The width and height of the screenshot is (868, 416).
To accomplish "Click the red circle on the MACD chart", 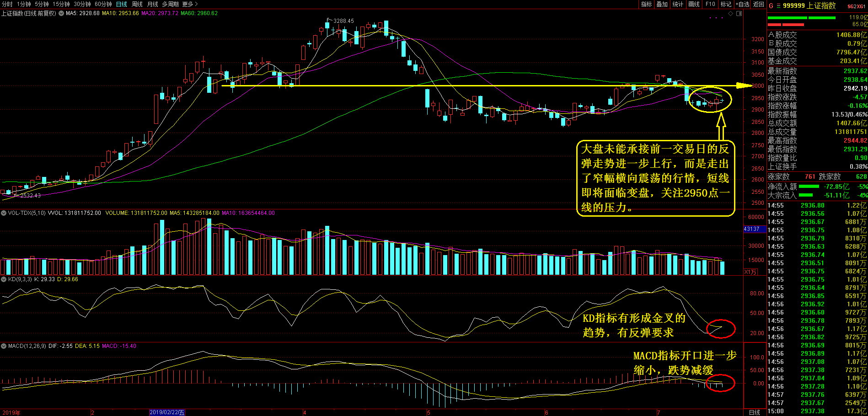I will 720,383.
